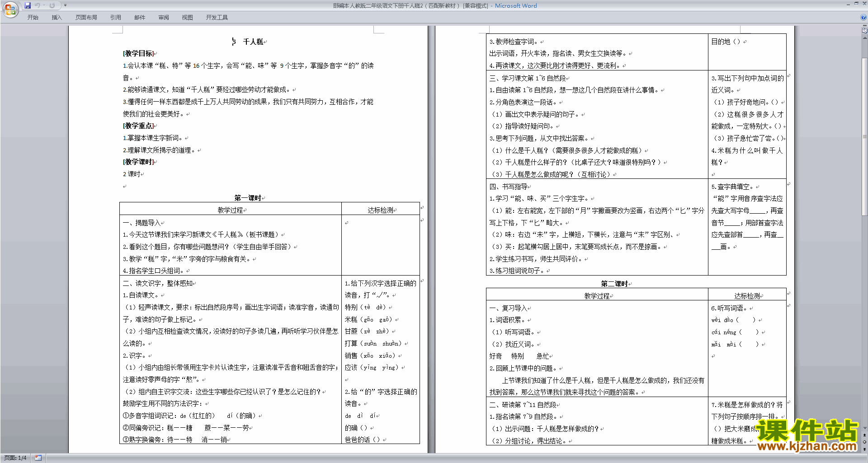Click the line 2 课时
This screenshot has height=463, width=868.
[x=132, y=174]
